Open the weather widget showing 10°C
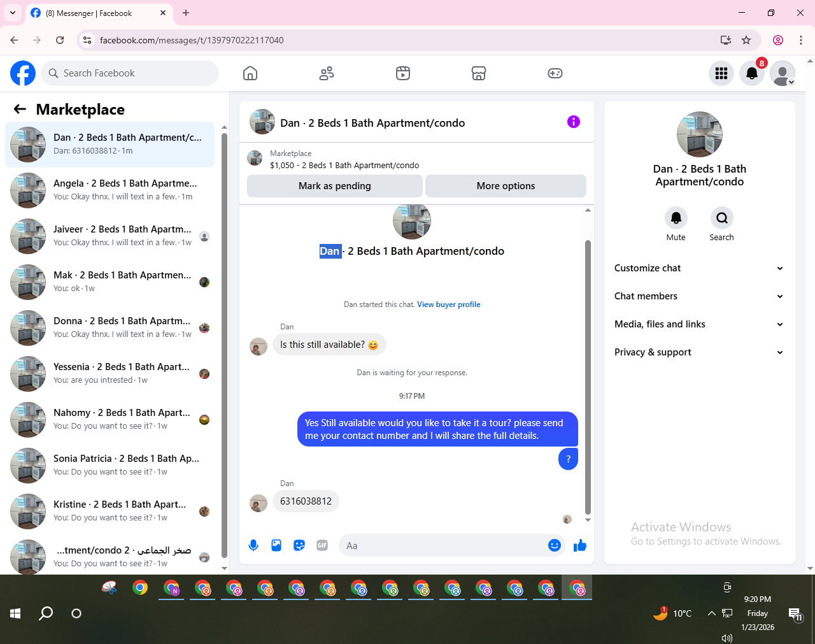The height and width of the screenshot is (644, 815). (672, 613)
